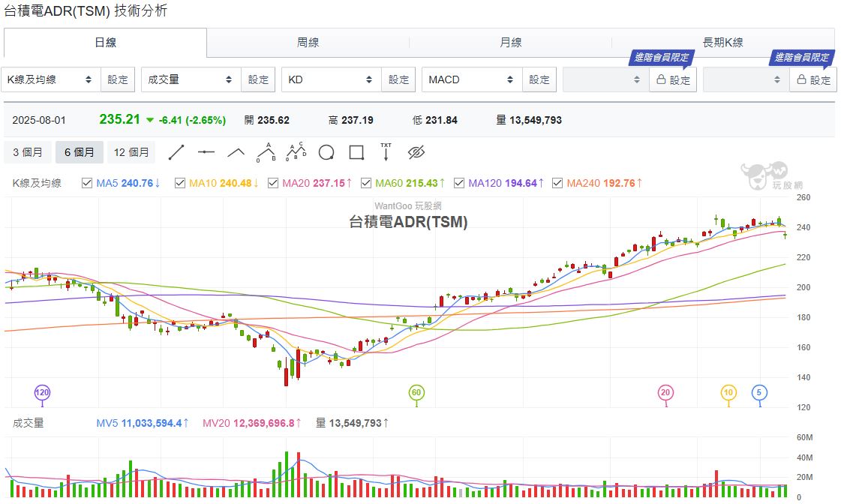Open the MACD indicator dropdown

470,79
